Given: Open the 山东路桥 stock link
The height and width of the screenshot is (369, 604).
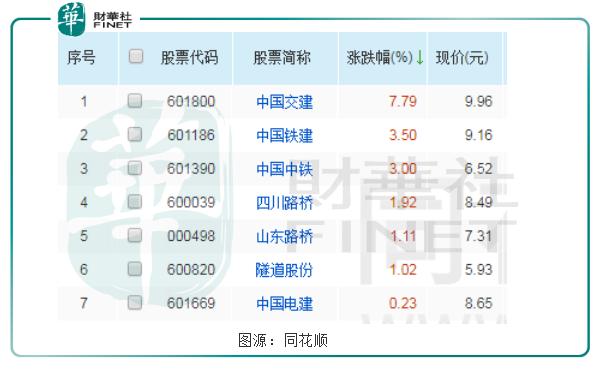Looking at the screenshot, I should tap(284, 236).
